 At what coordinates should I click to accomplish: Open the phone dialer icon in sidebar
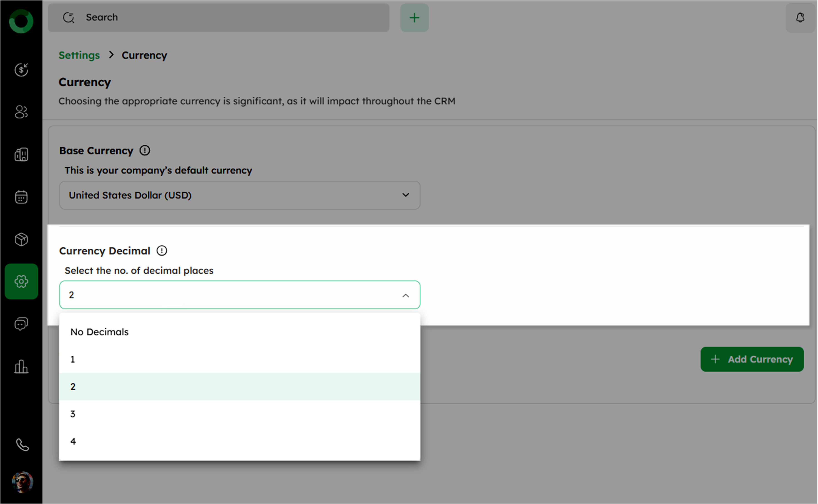[x=22, y=445]
